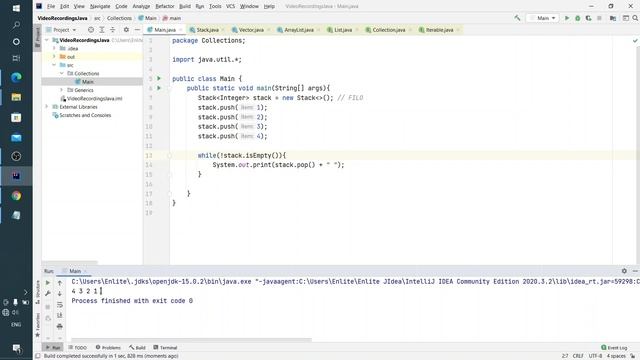Expand External Libraries node
The height and width of the screenshot is (360, 640).
(47, 107)
